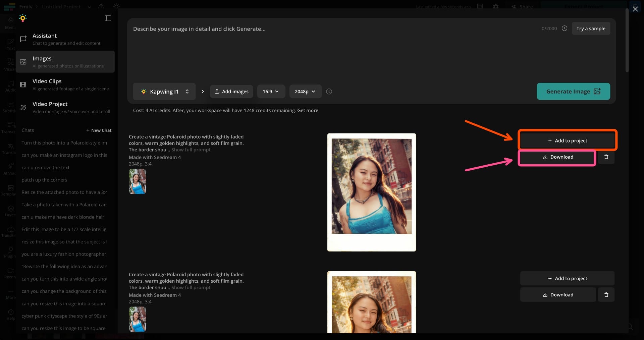This screenshot has width=644, height=340.
Task: Select the Images generation section
Action: pyautogui.click(x=65, y=62)
